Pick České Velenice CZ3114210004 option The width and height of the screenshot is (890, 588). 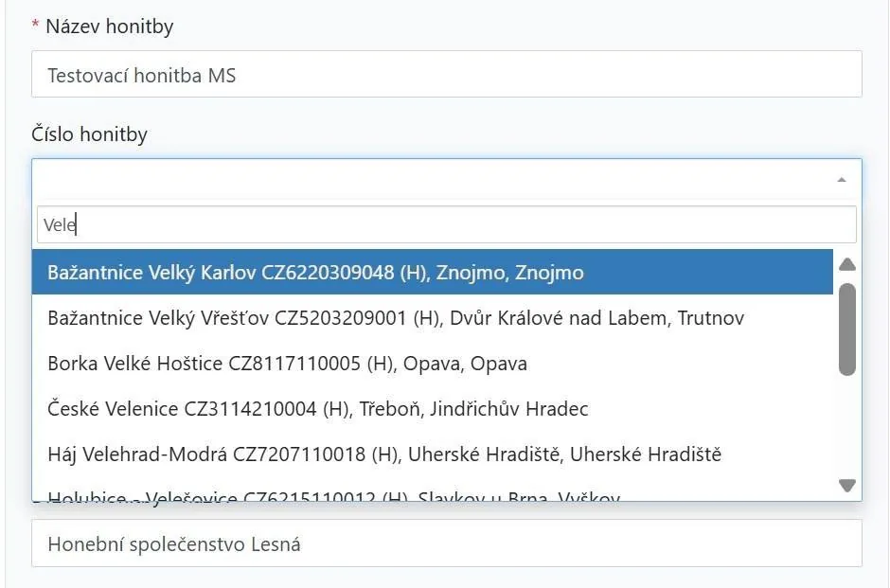(433, 409)
